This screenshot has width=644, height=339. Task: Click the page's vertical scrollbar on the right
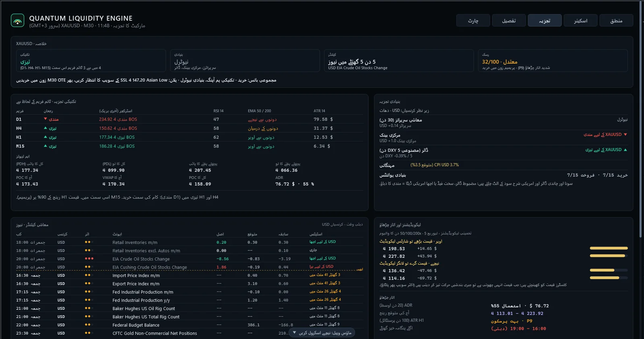point(641,119)
